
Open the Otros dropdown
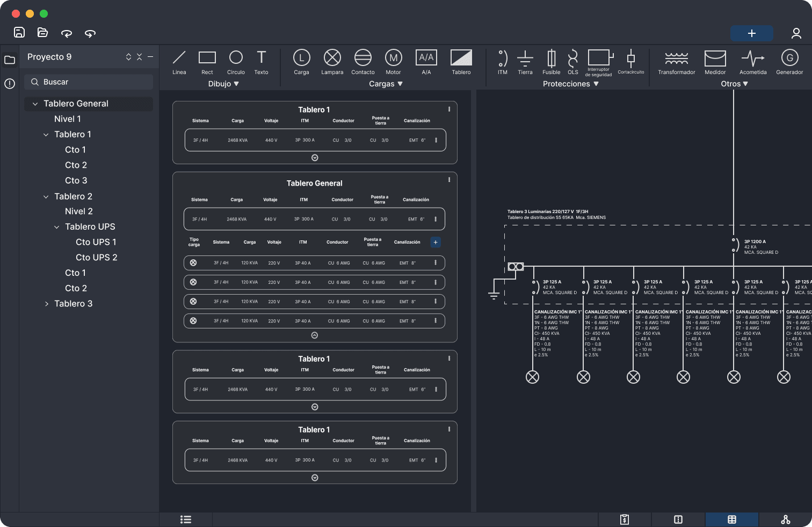point(734,84)
